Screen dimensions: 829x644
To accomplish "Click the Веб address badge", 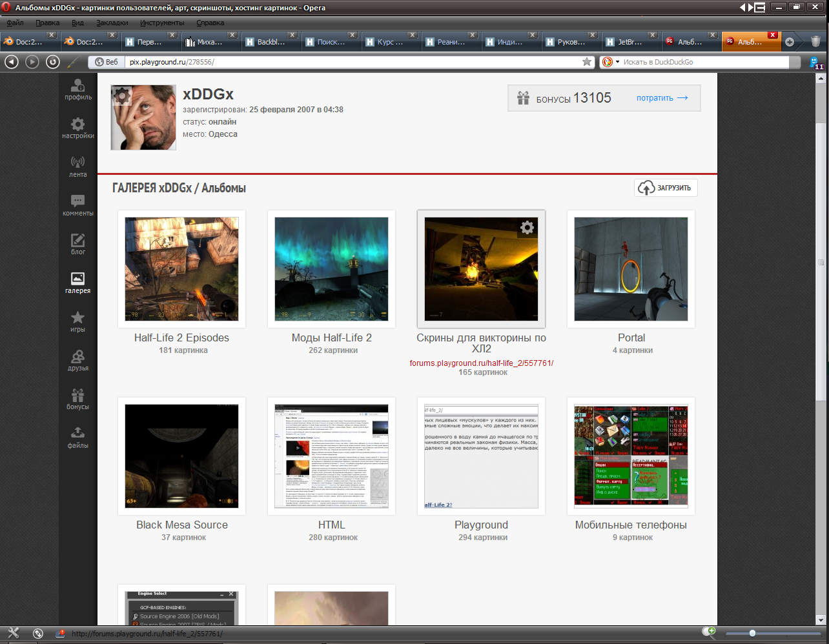I will [x=107, y=62].
